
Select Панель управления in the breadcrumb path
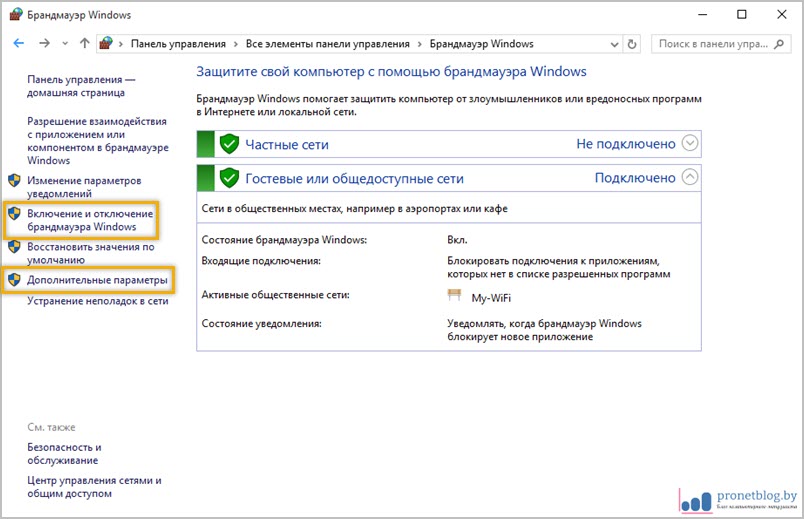coord(176,44)
